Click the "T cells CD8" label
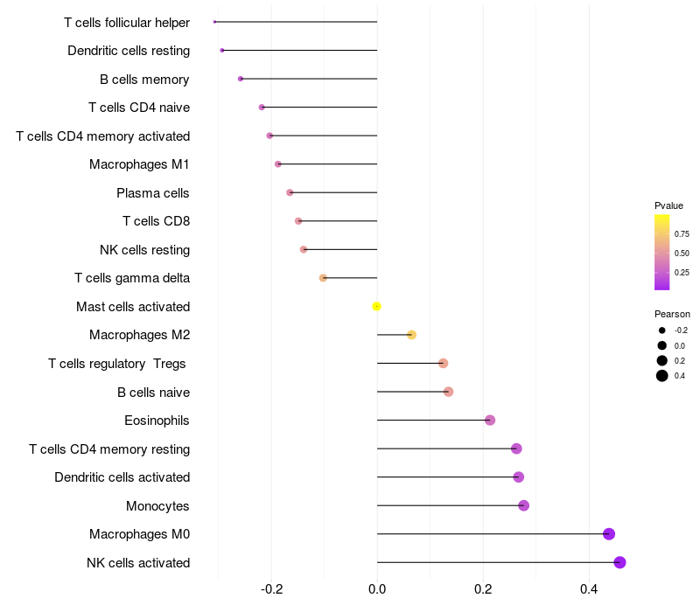The image size is (700, 612). pos(156,221)
